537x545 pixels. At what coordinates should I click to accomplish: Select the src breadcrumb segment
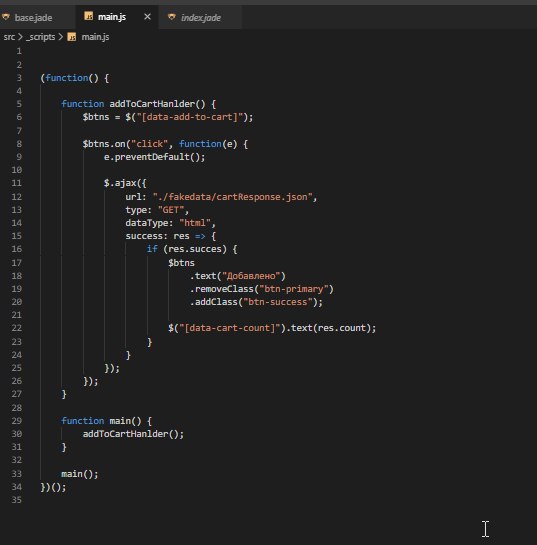(9, 37)
